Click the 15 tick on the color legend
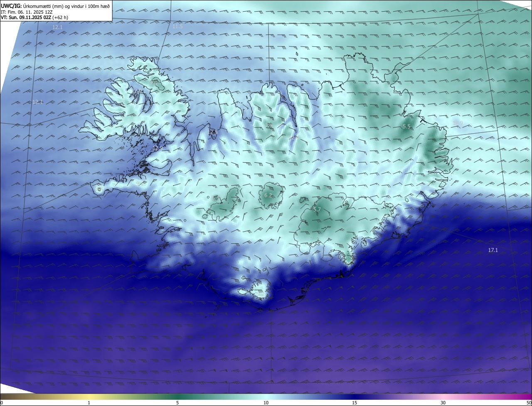 [355, 403]
